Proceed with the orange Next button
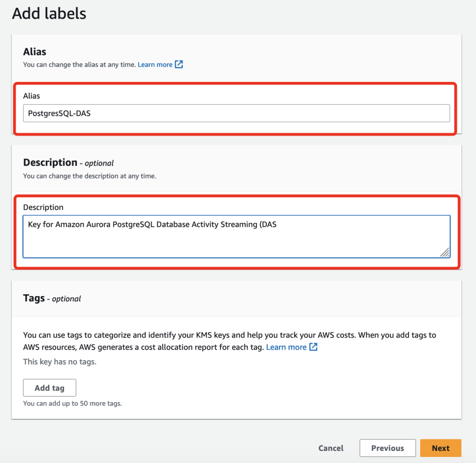 tap(441, 448)
